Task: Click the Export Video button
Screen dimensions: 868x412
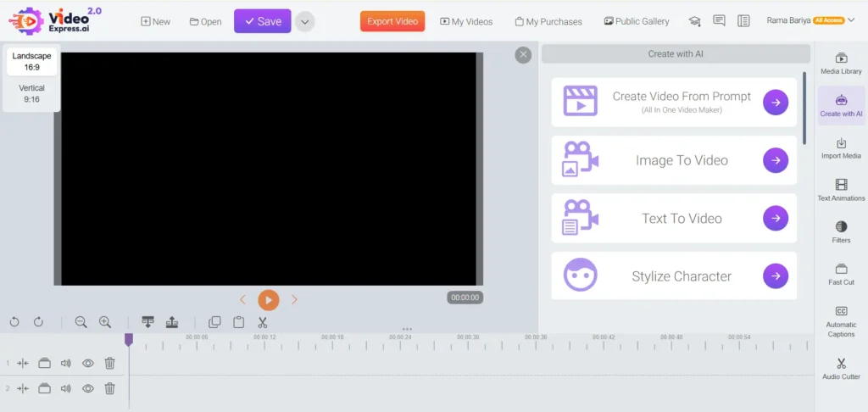Action: (x=392, y=21)
